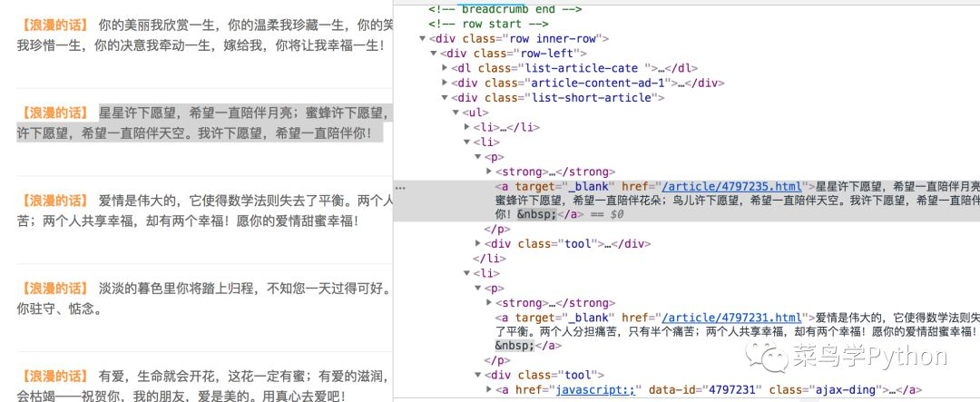Click 【浪漫的话】 tag beside 有爱，生命就会开花
Screen dimensions: 980x402
54,376
